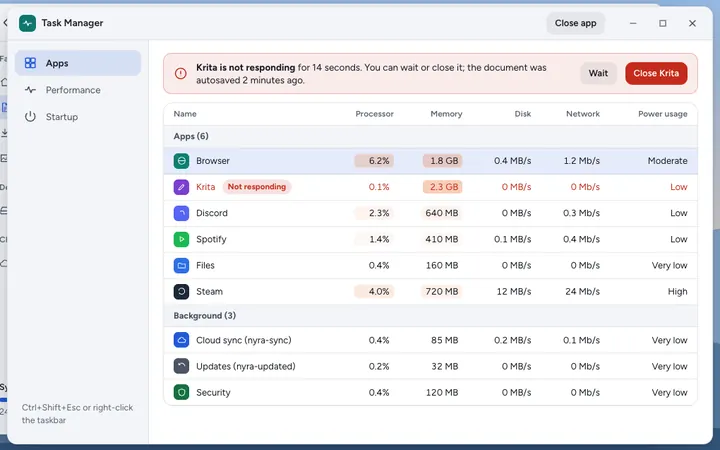Viewport: 720px width, 450px height.
Task: Sort by the Memory column header
Action: (446, 114)
